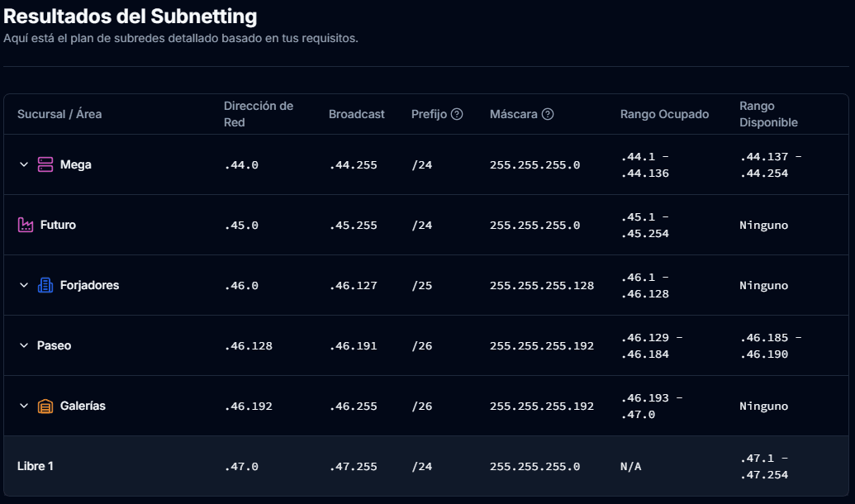This screenshot has height=504, width=855.
Task: Click the Futuro branch name
Action: coord(58,225)
